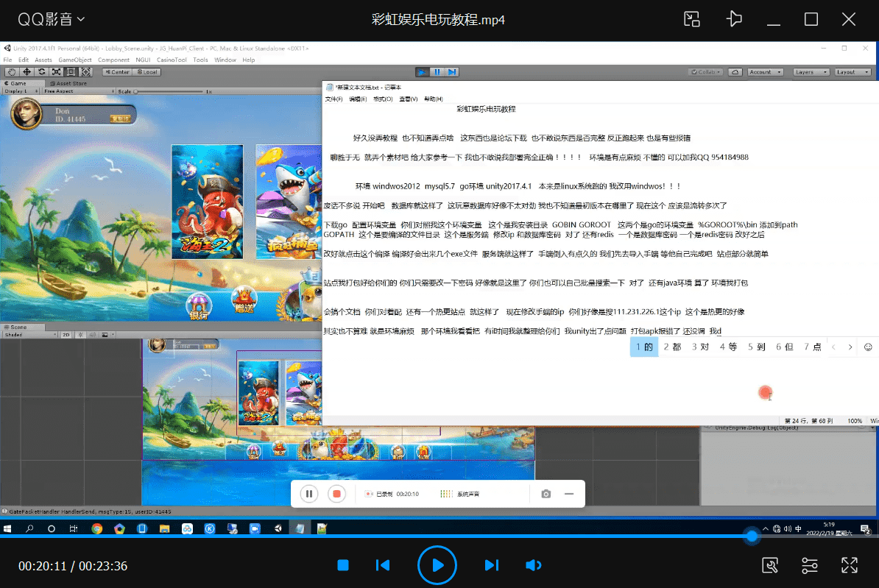Image resolution: width=879 pixels, height=588 pixels.
Task: Pause the screen recording
Action: 308,493
